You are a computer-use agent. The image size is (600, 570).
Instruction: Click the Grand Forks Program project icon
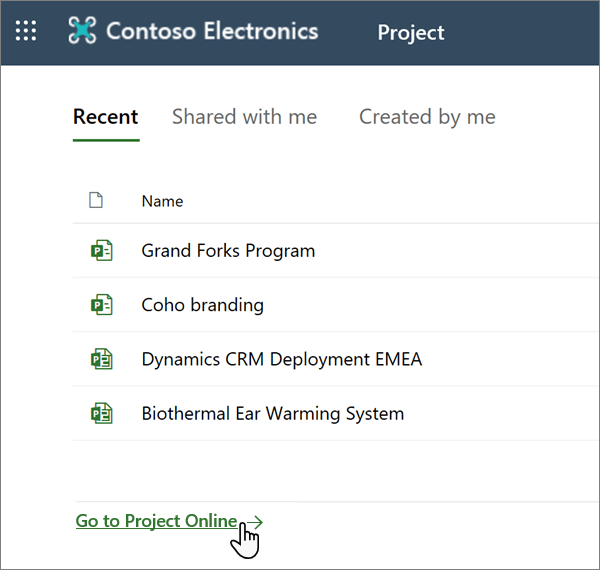point(102,251)
